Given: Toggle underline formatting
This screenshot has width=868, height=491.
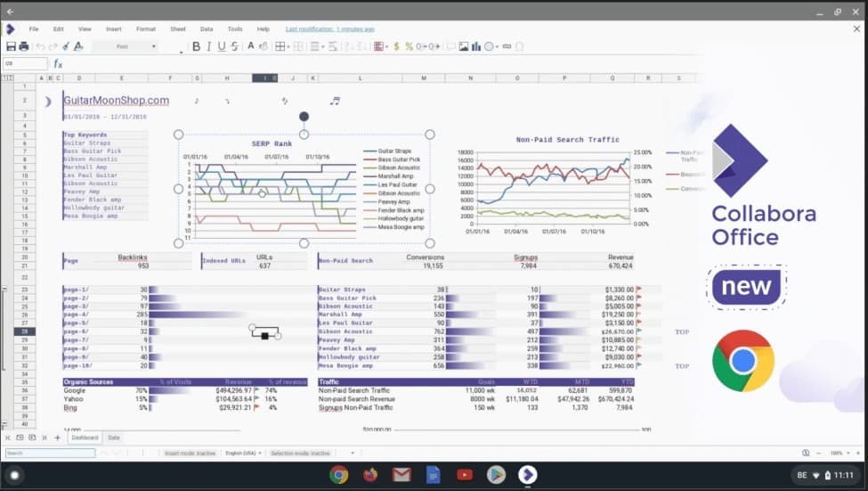Looking at the screenshot, I should tap(222, 46).
